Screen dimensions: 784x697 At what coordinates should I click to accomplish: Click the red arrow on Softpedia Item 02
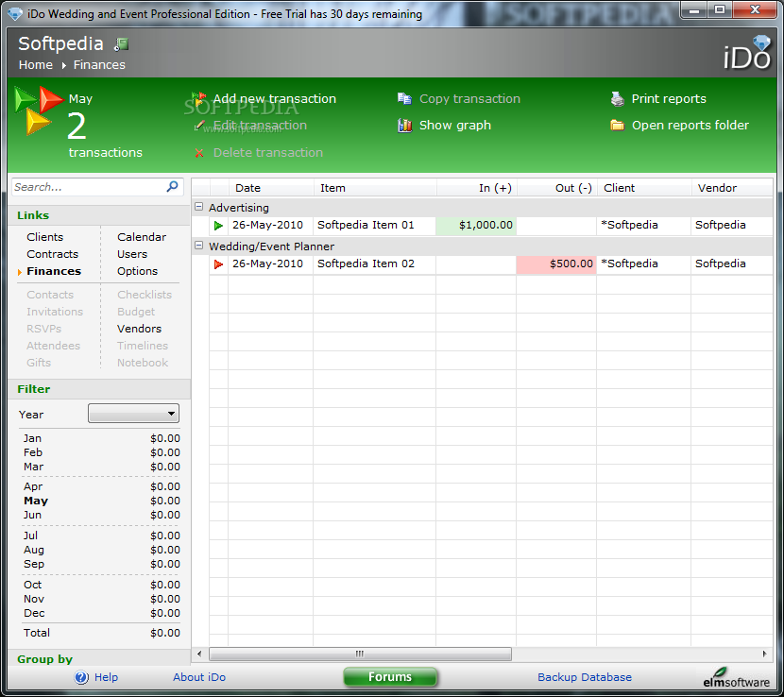tap(218, 264)
